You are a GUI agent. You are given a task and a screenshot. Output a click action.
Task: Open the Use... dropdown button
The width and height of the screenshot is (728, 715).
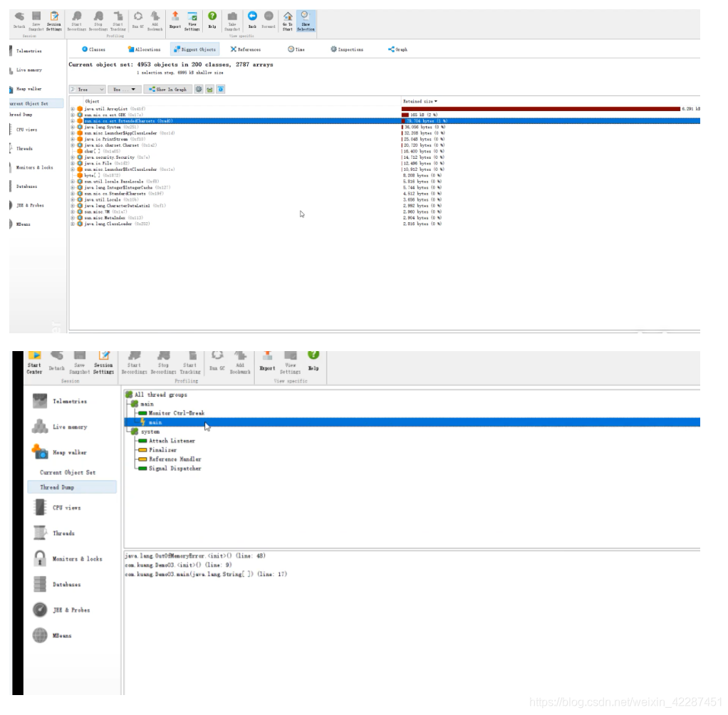tap(125, 89)
